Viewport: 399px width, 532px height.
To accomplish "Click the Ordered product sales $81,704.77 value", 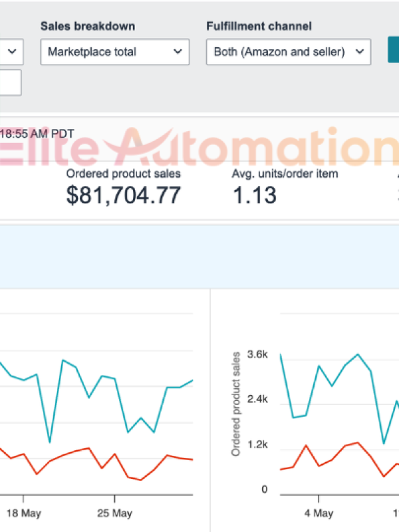I will [x=124, y=196].
